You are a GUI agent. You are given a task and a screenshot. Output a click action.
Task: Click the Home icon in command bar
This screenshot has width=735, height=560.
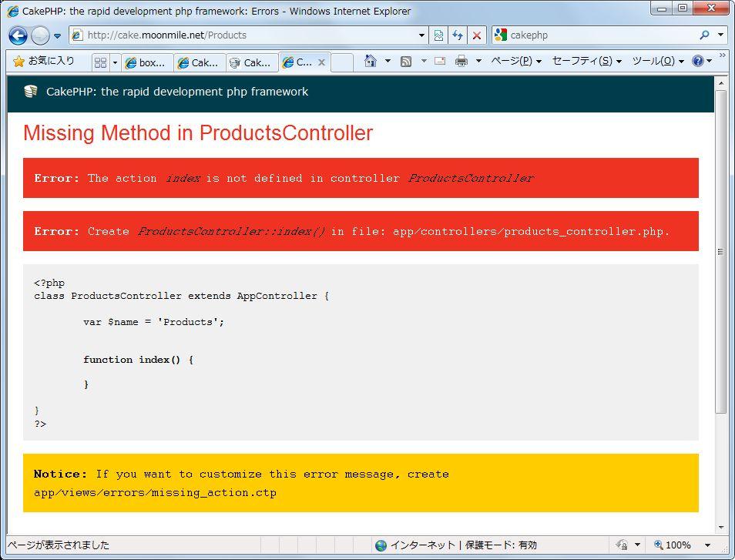click(x=371, y=62)
